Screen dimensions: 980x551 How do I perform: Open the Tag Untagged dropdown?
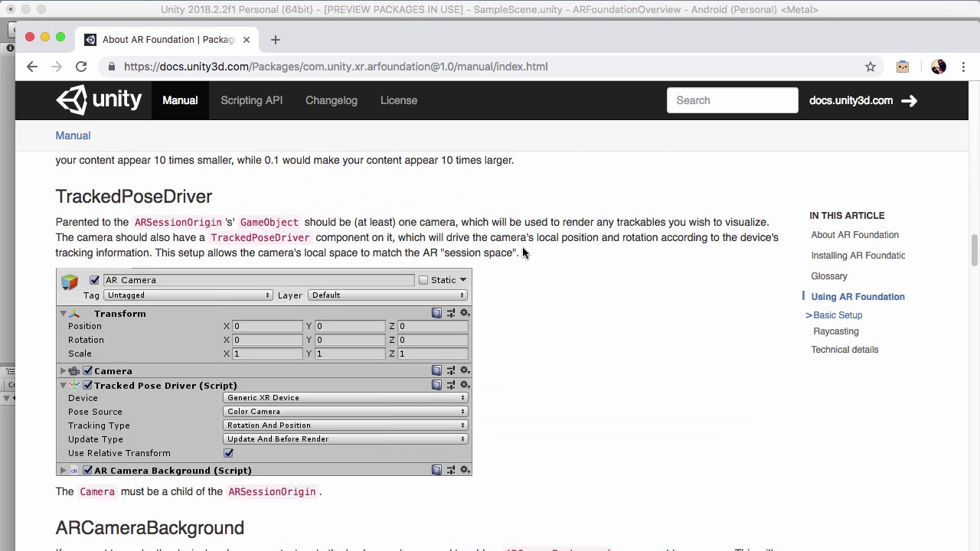(188, 295)
